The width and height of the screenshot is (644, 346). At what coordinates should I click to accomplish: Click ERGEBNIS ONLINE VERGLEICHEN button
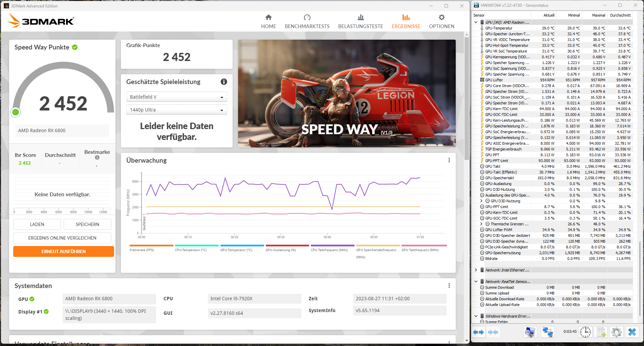pyautogui.click(x=62, y=238)
